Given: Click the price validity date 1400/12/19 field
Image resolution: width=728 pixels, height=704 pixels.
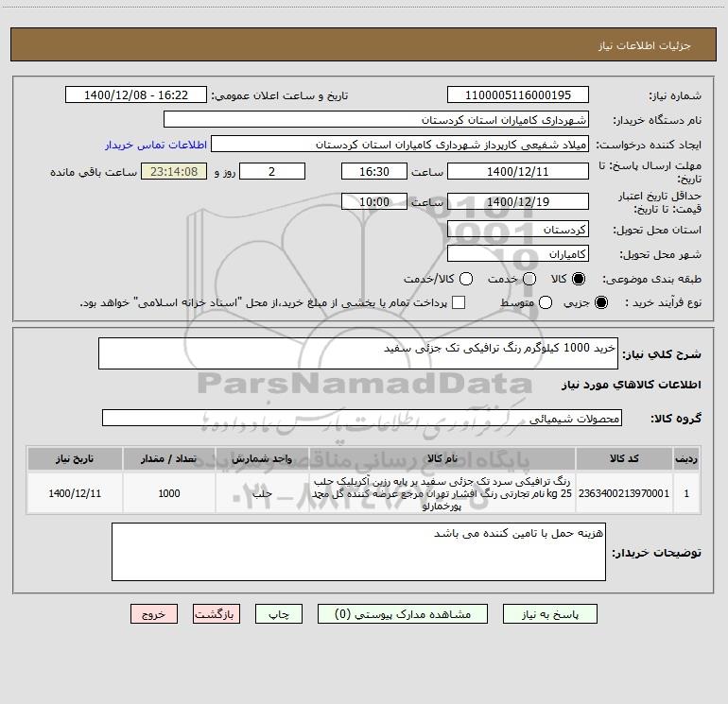Looking at the screenshot, I should 518,201.
